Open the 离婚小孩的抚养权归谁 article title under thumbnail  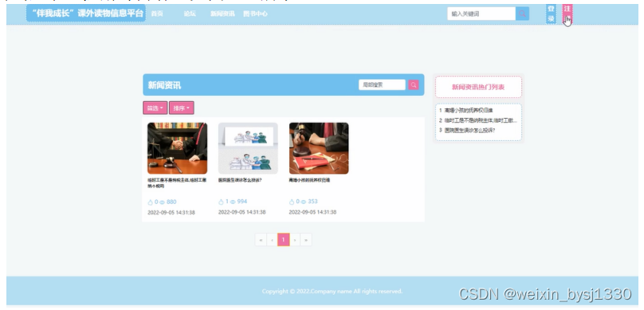tap(310, 180)
